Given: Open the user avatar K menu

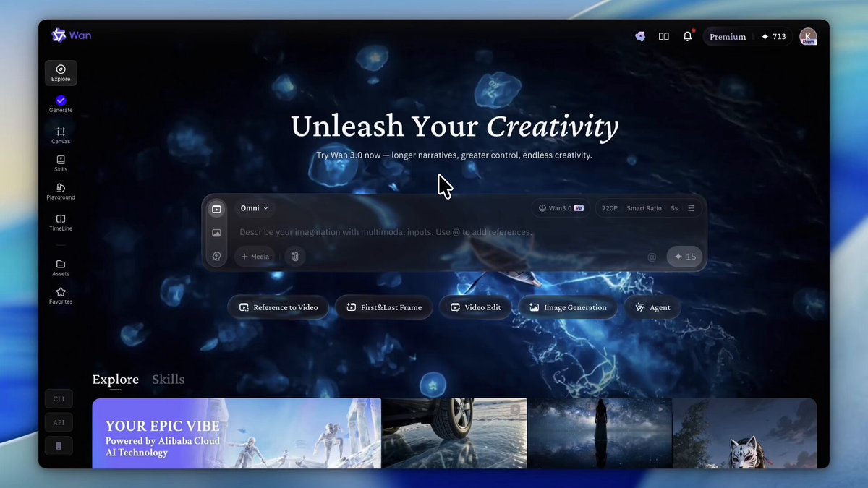Looking at the screenshot, I should point(808,37).
